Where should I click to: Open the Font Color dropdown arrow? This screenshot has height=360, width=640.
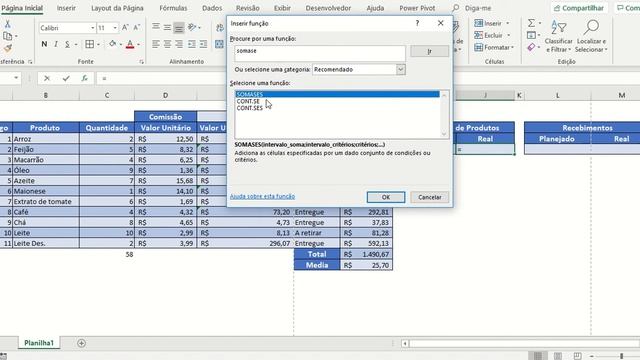[x=138, y=44]
